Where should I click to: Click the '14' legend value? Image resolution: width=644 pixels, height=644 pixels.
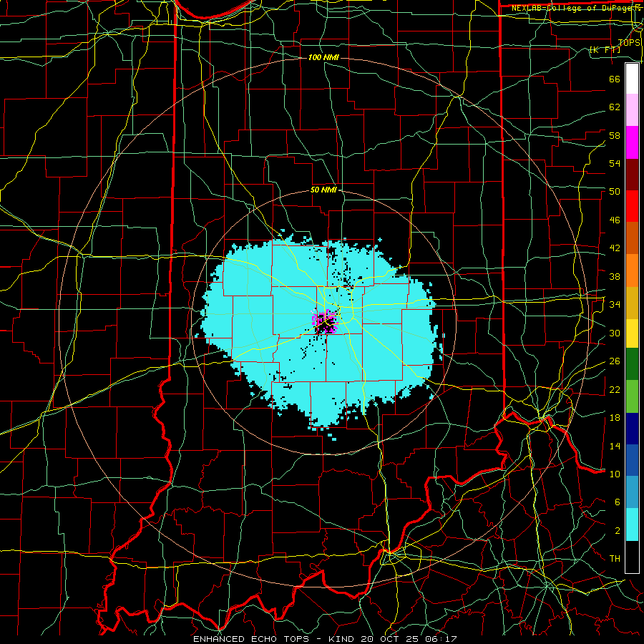[615, 446]
